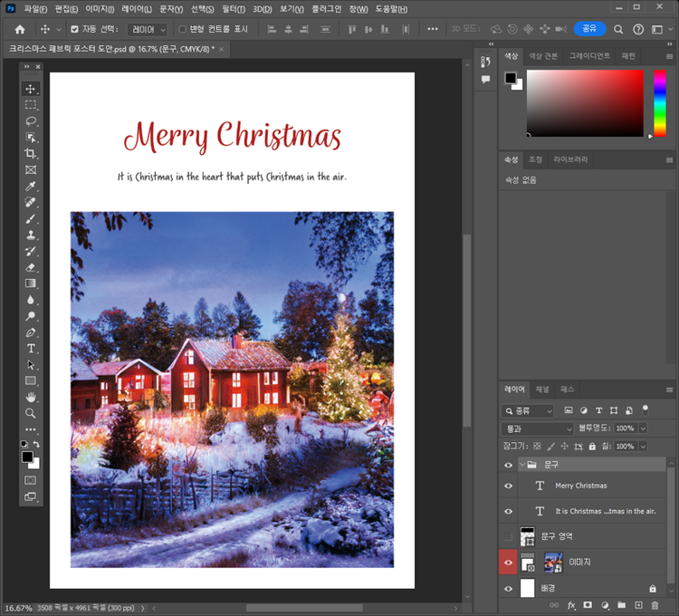Open the 필터(T) menu
The height and width of the screenshot is (616, 679).
pos(233,8)
